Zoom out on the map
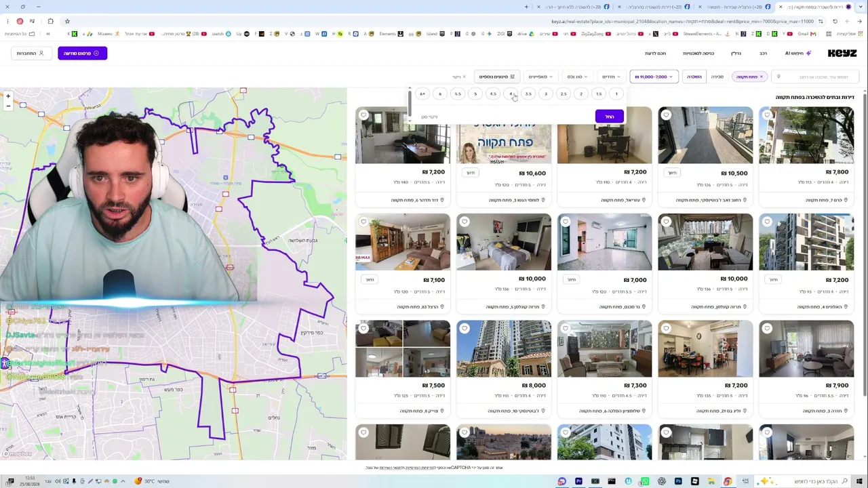 [x=8, y=106]
